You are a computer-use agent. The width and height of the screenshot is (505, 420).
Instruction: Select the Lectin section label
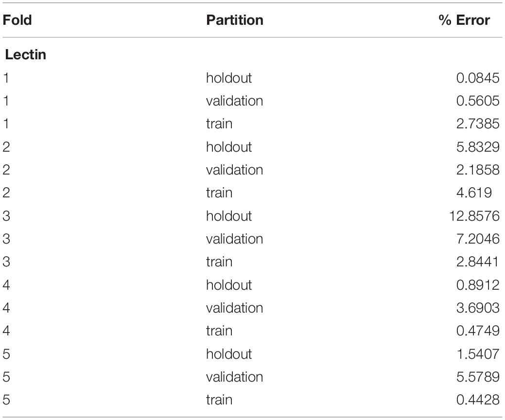(26, 54)
